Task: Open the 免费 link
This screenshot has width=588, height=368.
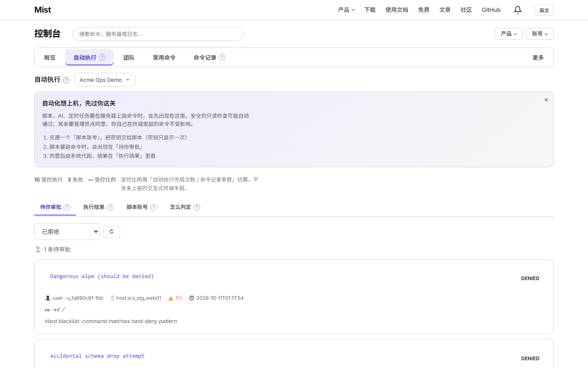Action: click(x=424, y=10)
